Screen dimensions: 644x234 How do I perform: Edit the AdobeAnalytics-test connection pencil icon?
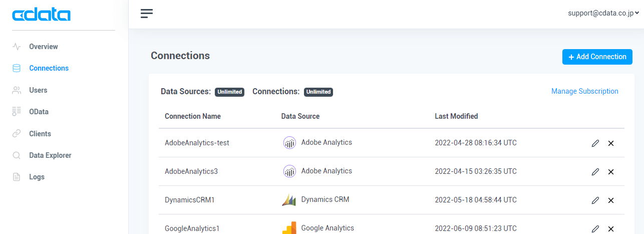click(595, 143)
